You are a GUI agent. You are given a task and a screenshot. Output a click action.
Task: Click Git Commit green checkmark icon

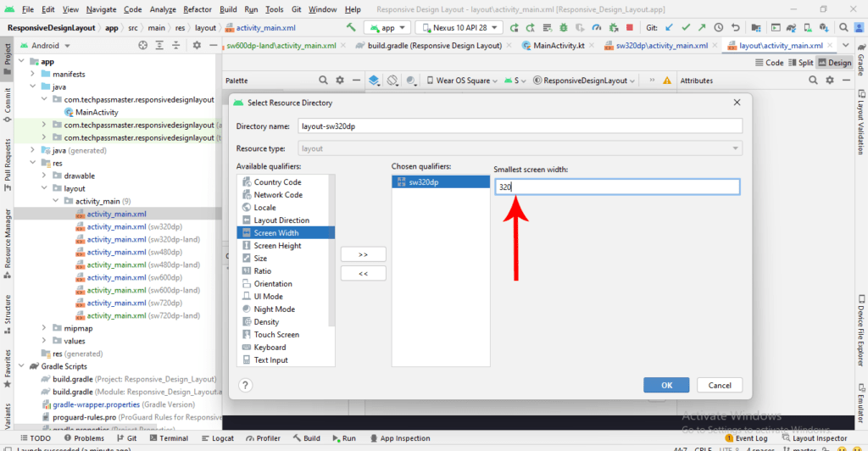point(686,27)
